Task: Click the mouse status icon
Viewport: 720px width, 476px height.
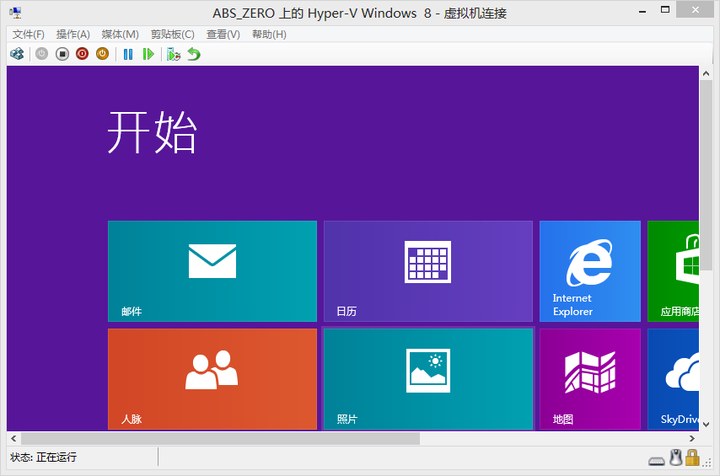Action: tap(675, 458)
